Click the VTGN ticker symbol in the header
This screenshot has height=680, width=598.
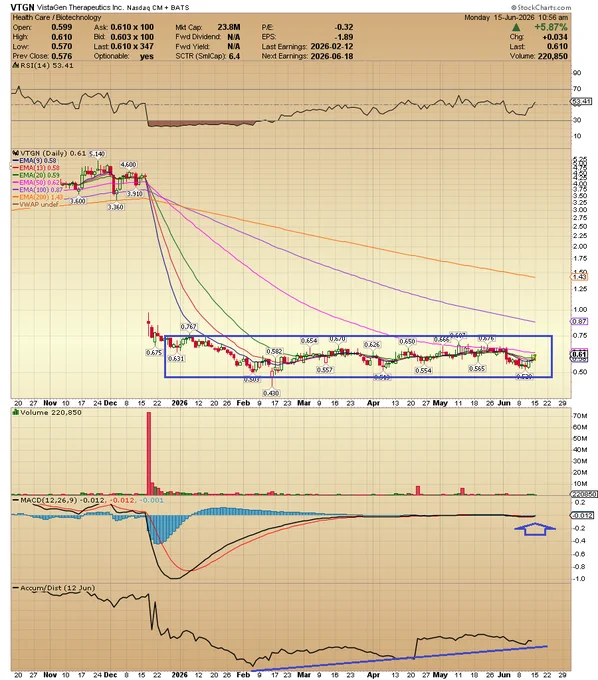22,7
